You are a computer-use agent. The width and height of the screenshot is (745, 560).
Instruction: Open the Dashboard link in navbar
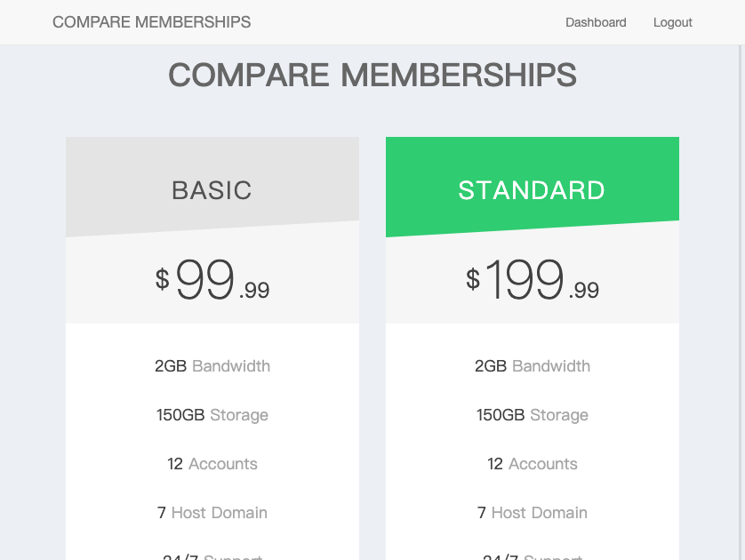click(596, 22)
